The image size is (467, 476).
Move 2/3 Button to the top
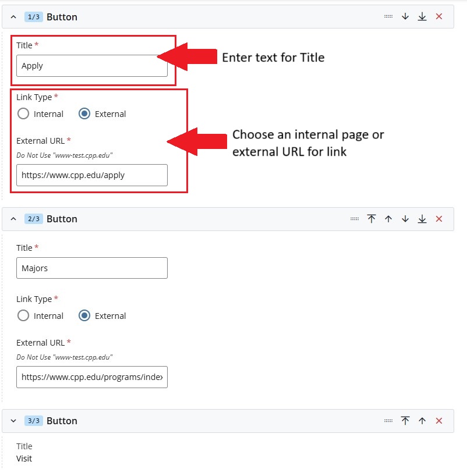point(372,219)
